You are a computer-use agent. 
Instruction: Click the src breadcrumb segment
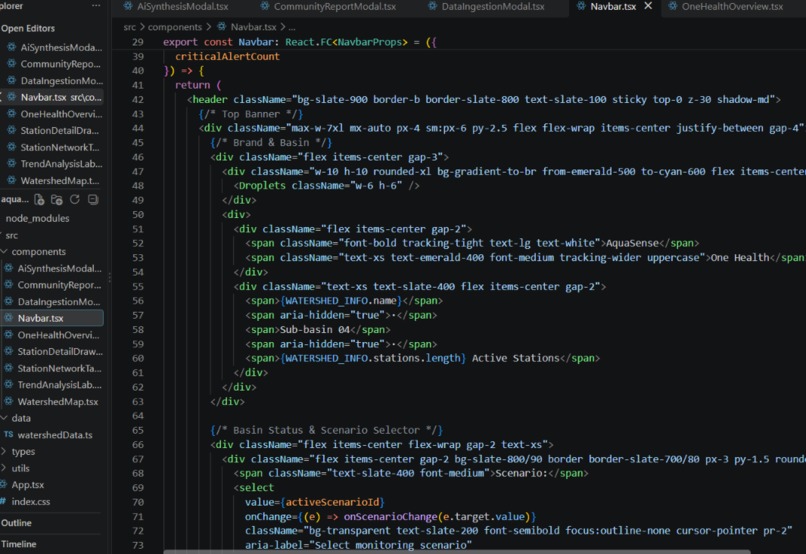click(x=130, y=27)
